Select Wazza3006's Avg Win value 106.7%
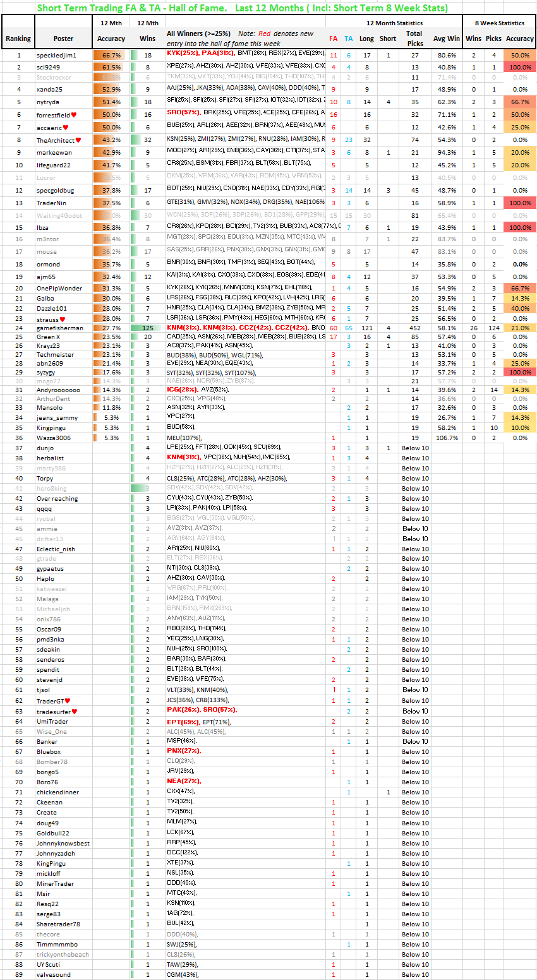The image size is (537, 980). (447, 438)
